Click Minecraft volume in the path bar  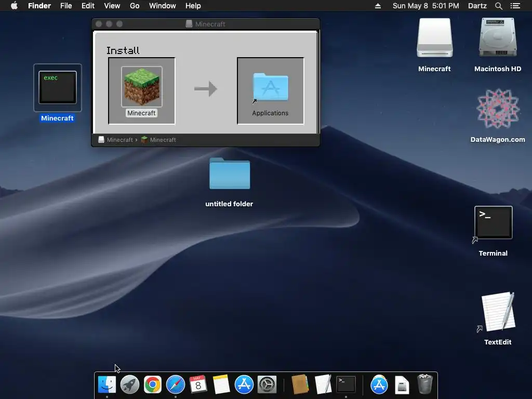pos(116,140)
